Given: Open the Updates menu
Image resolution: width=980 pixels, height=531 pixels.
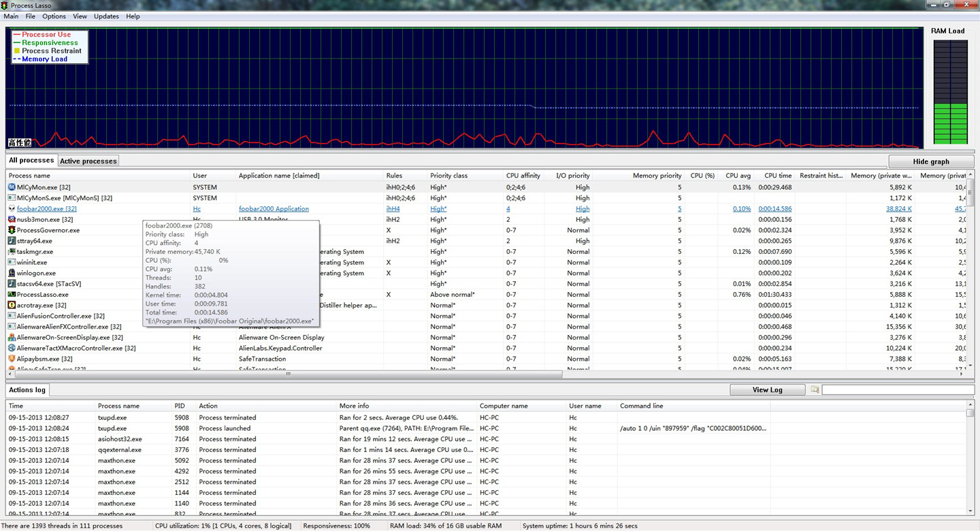Looking at the screenshot, I should pos(106,16).
